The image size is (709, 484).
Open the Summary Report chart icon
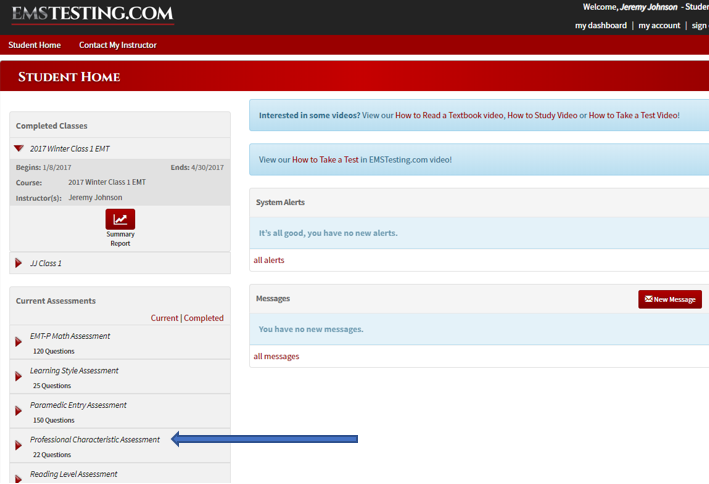pyautogui.click(x=120, y=219)
